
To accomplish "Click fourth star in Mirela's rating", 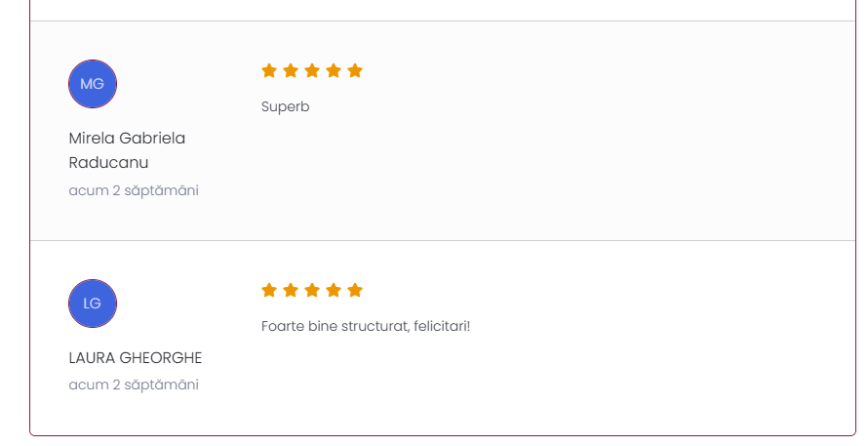I will 334,70.
